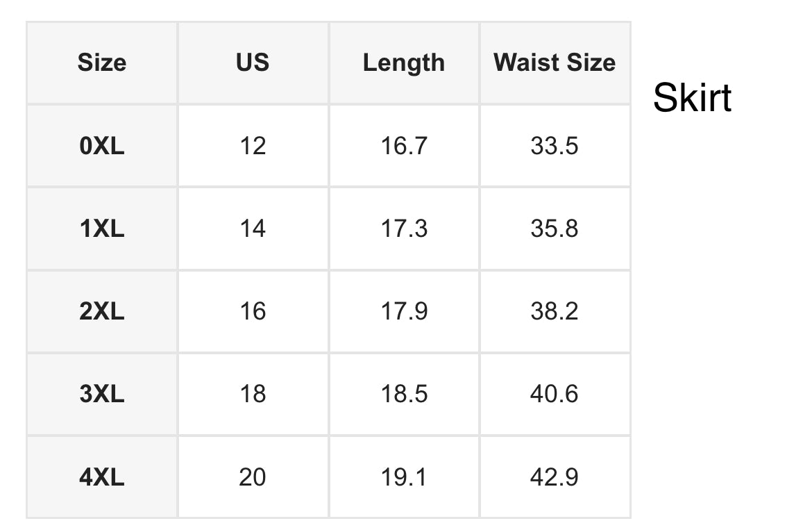Select the 16.7 length cell
Viewport: 812px width, 521px height.
coord(403,146)
